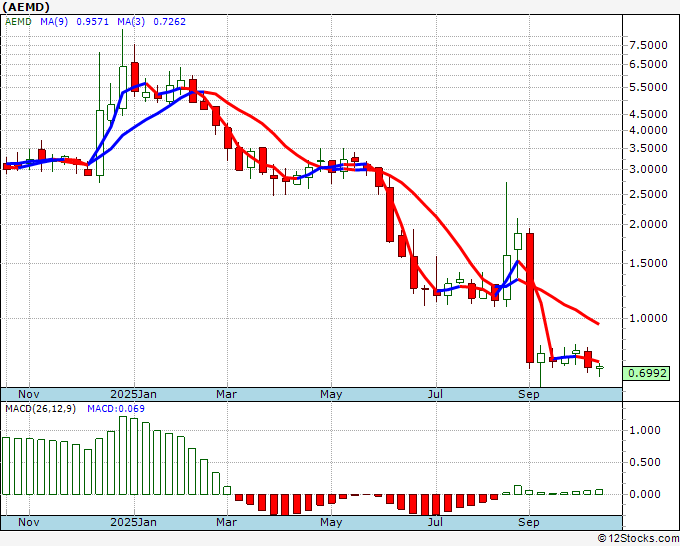
Task: Click Jul on the price chart time axis
Action: click(435, 394)
